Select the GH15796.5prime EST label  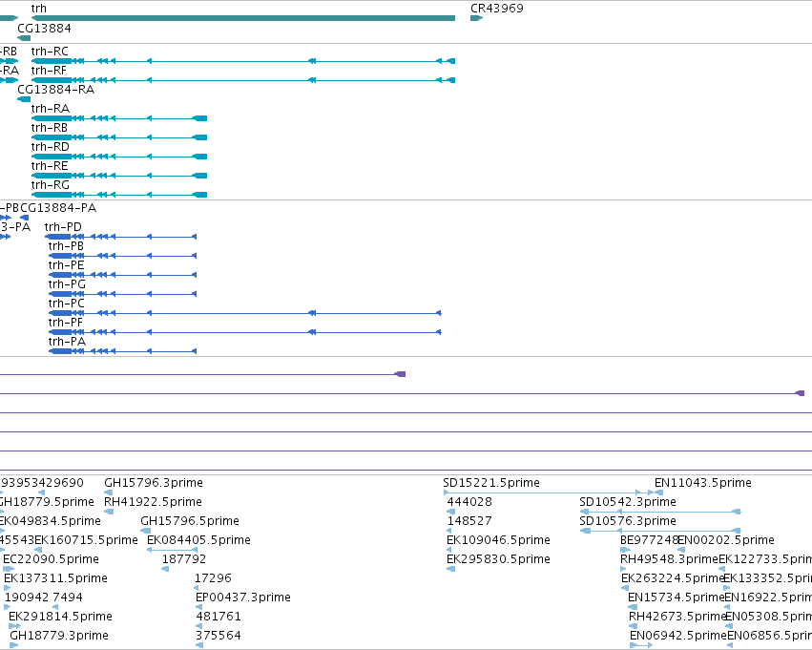pos(190,521)
